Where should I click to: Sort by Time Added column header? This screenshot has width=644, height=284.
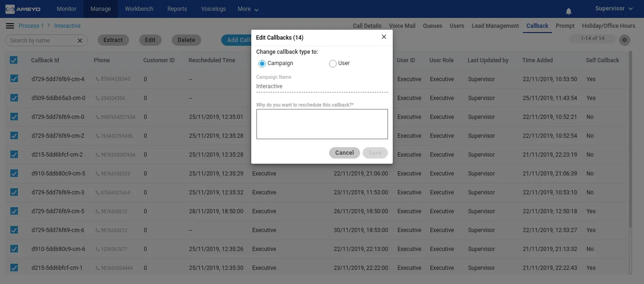(537, 60)
